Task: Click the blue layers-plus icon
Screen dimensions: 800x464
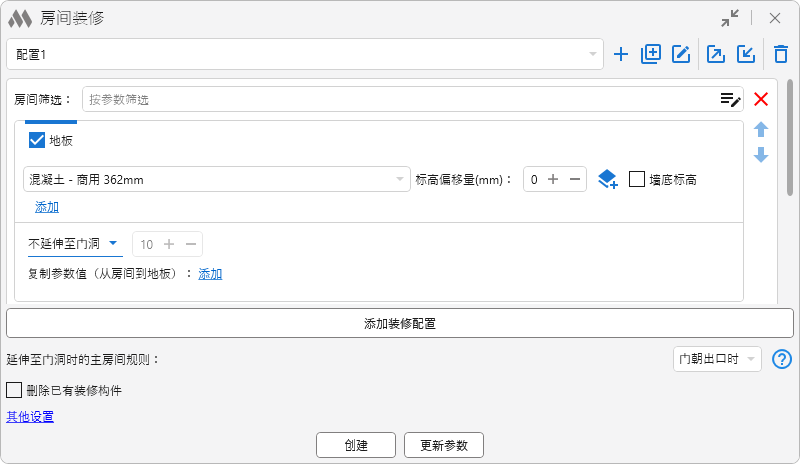Action: click(x=607, y=180)
